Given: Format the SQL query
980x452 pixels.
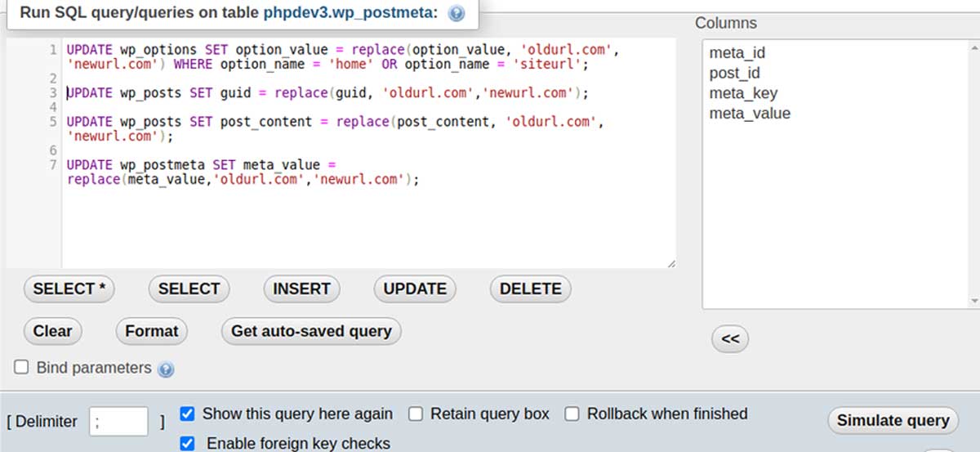Looking at the screenshot, I should pyautogui.click(x=151, y=331).
